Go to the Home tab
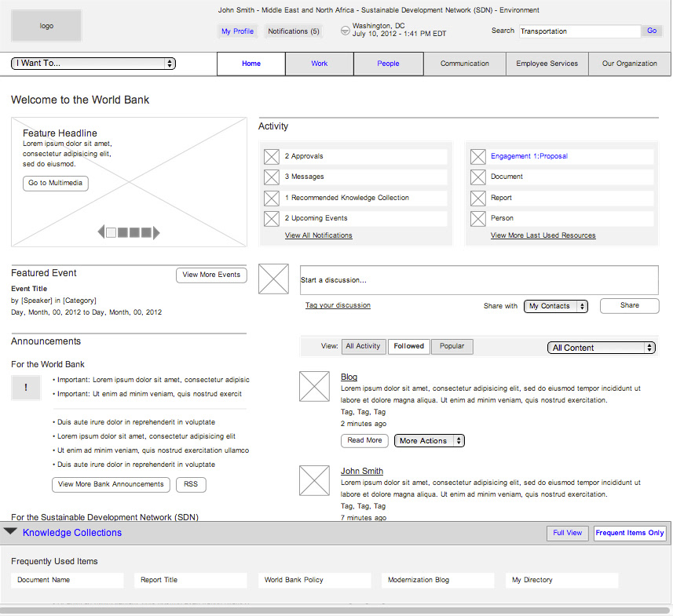The width and height of the screenshot is (673, 616). 251,64
